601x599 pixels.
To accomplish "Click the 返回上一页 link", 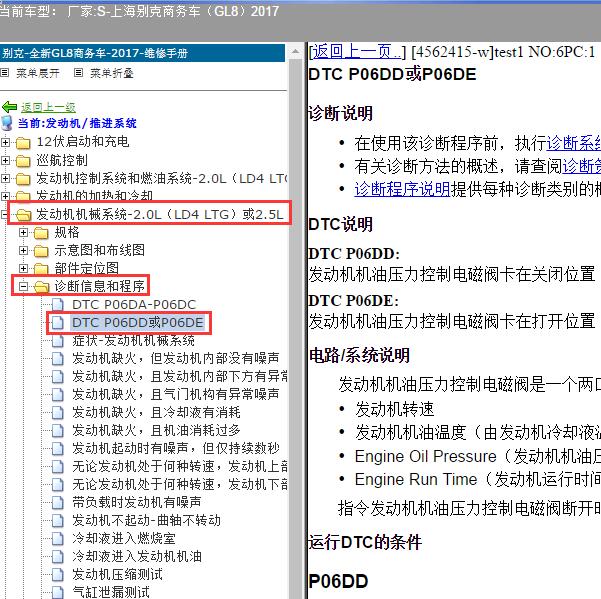I will 357,52.
